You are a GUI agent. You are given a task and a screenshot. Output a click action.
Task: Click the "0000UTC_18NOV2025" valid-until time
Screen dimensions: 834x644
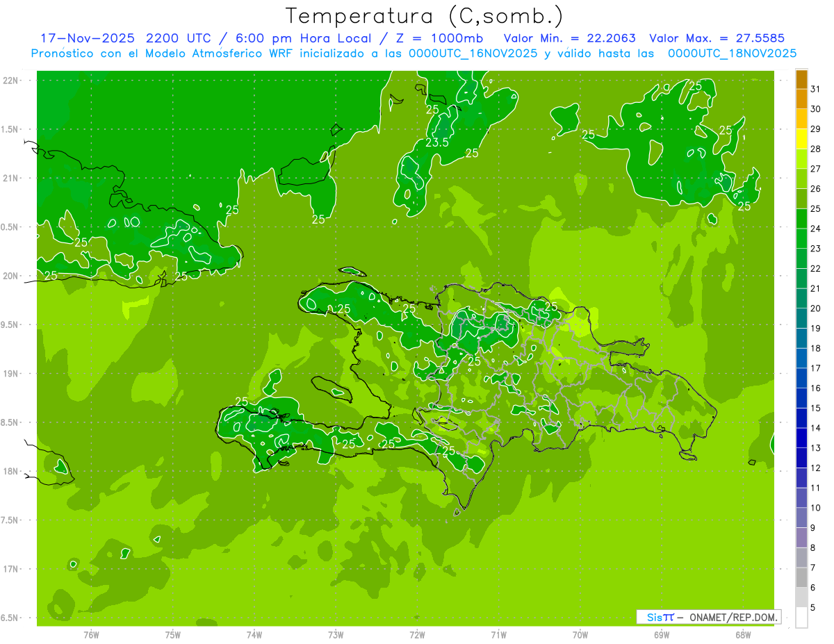point(732,53)
